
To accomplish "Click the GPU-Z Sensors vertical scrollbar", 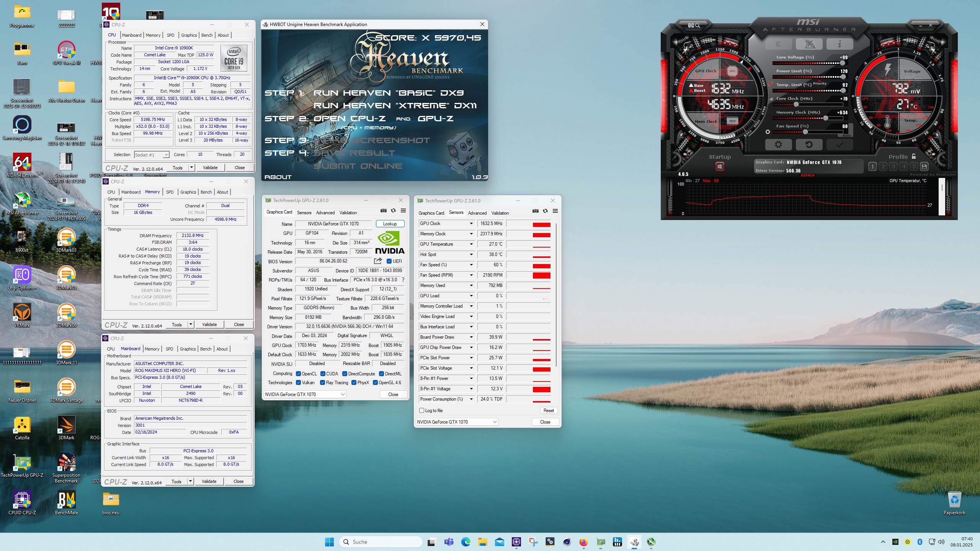I will pyautogui.click(x=556, y=295).
